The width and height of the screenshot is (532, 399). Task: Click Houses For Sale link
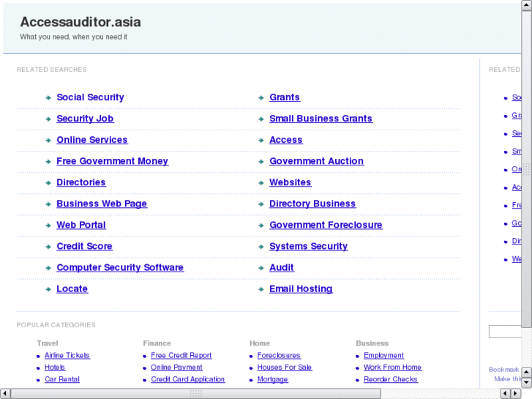[x=285, y=368]
